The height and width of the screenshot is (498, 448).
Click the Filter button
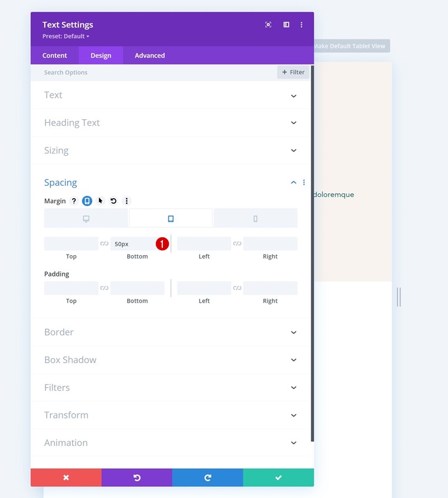click(293, 72)
